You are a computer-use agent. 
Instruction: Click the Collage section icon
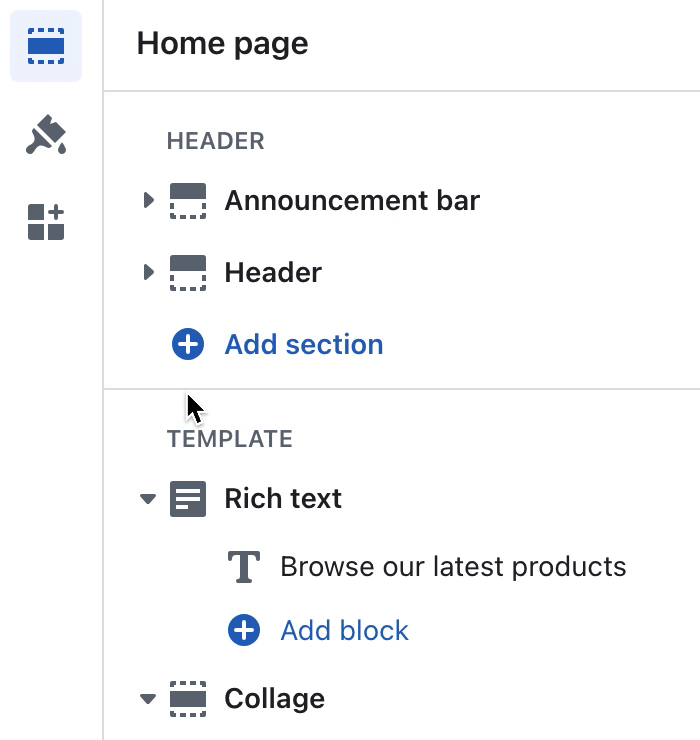click(x=188, y=699)
